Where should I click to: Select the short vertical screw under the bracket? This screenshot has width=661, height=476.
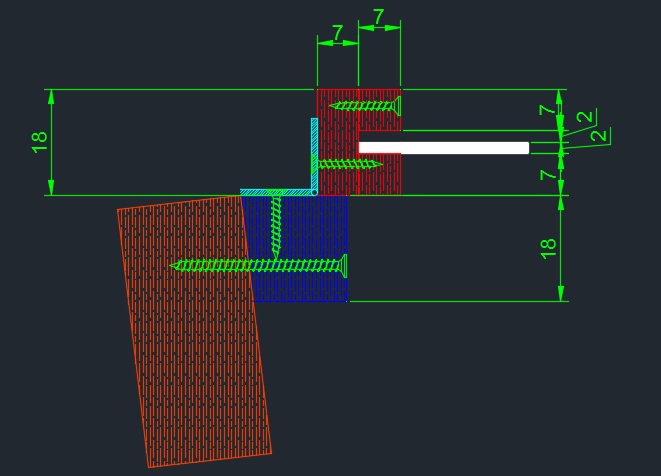click(277, 210)
